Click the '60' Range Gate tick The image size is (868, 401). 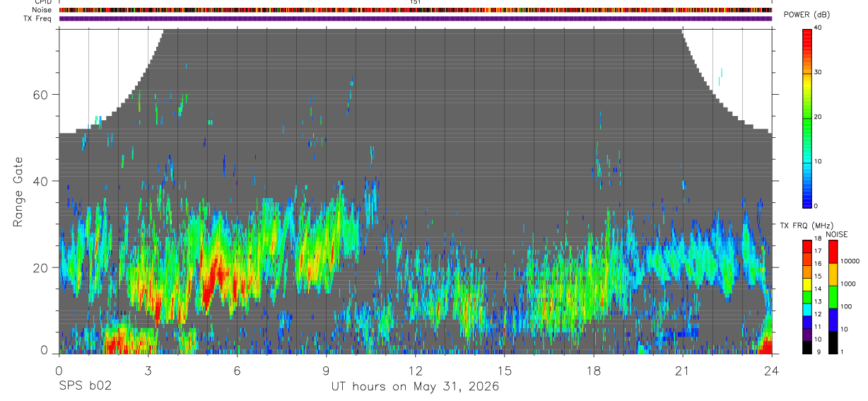[40, 95]
